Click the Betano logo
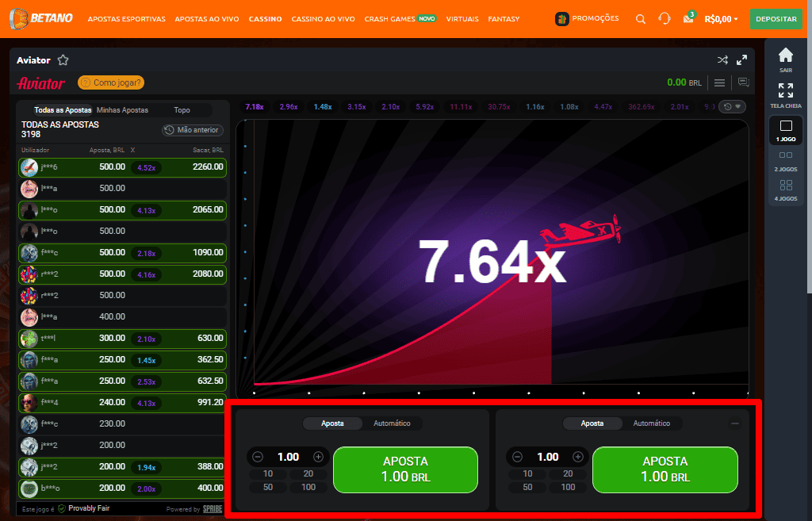Screen dimensions: 812x521 (41, 19)
